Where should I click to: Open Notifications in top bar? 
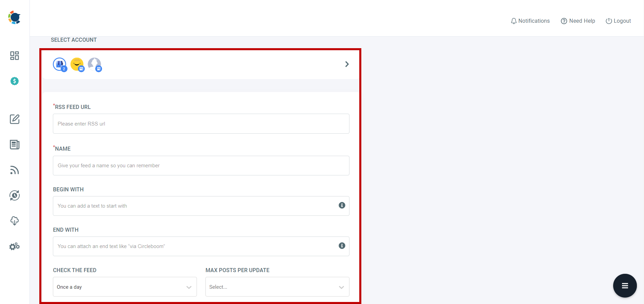tap(530, 21)
